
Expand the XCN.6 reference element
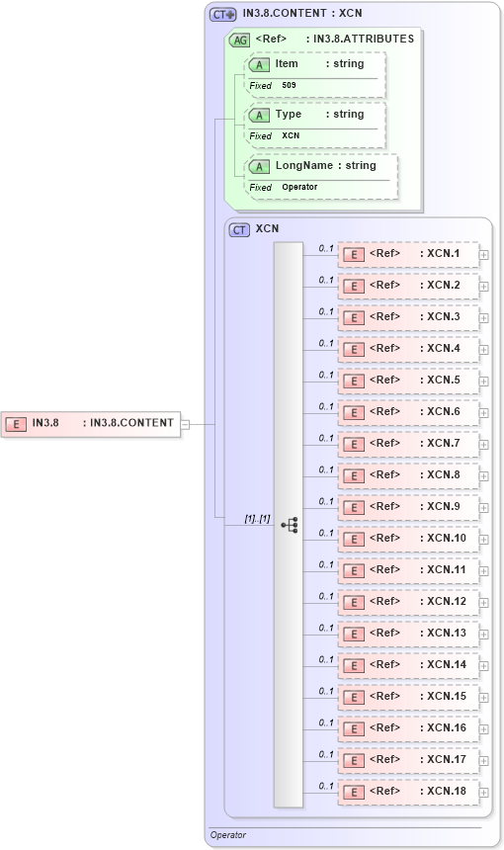coord(484,413)
